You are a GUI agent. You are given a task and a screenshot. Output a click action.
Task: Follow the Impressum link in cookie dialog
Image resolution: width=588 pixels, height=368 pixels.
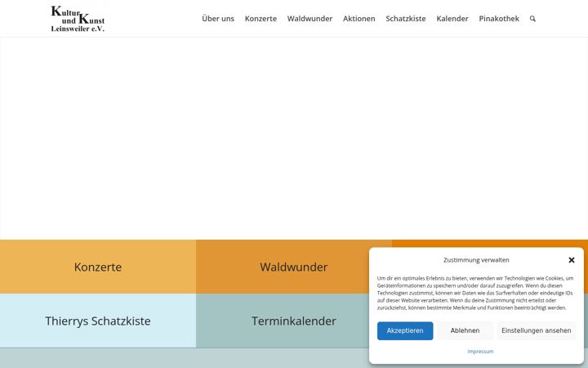tap(480, 352)
